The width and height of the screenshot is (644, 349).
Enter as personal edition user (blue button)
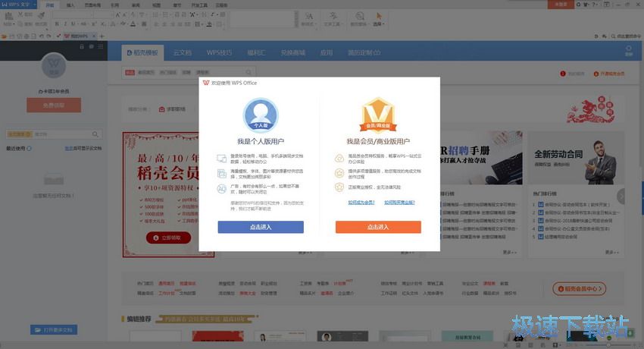click(261, 227)
